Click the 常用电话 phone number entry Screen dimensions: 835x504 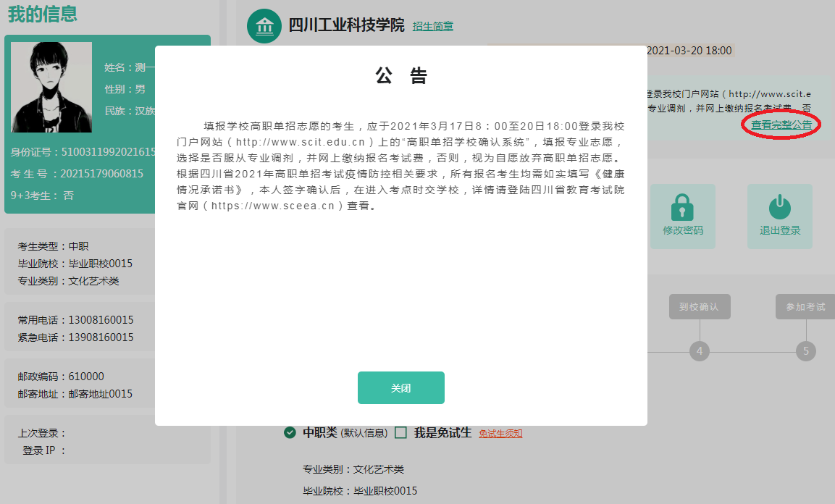pyautogui.click(x=100, y=320)
